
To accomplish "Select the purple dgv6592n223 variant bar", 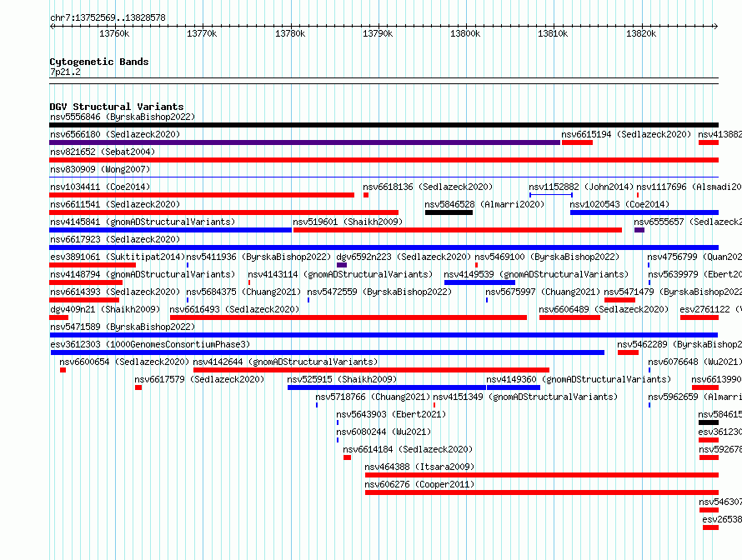I will 342,265.
